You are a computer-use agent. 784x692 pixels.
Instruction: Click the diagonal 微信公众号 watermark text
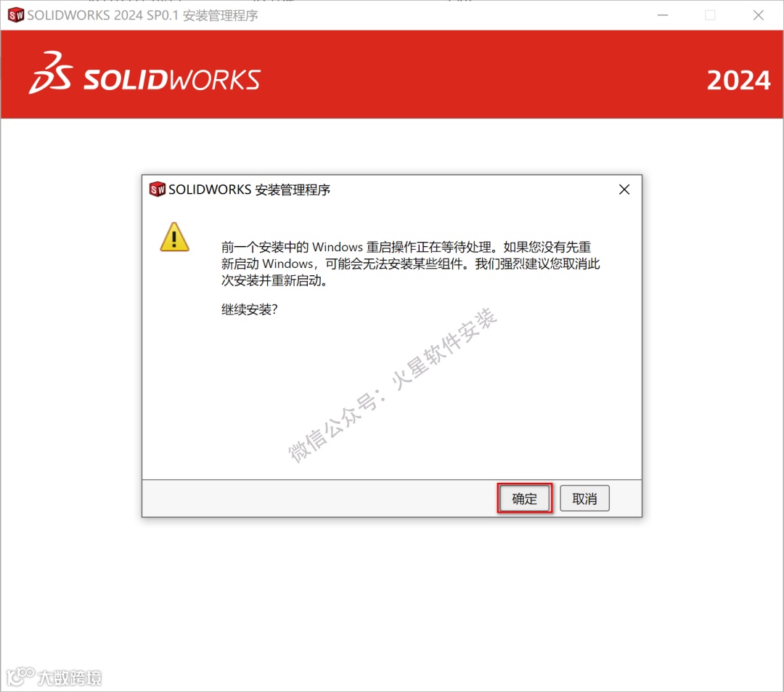[x=393, y=385]
